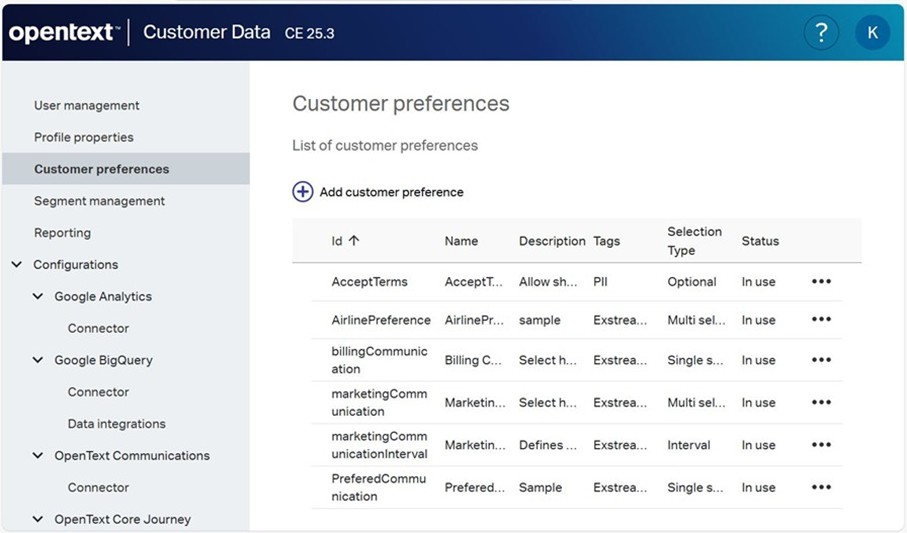
Task: Collapse the Google Analytics chevron
Action: coord(38,297)
